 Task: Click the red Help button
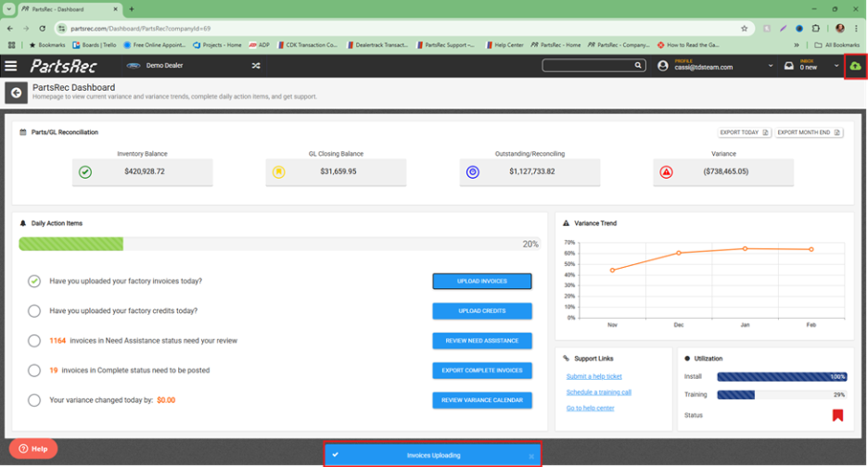tap(33, 448)
